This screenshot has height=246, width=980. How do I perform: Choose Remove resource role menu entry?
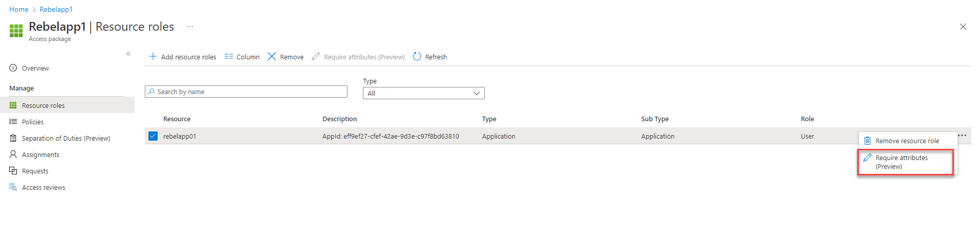pos(907,141)
